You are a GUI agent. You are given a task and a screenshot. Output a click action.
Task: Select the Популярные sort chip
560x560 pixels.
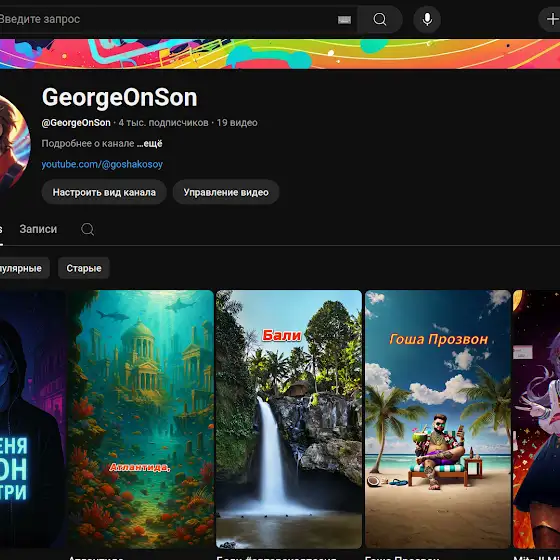pos(23,268)
